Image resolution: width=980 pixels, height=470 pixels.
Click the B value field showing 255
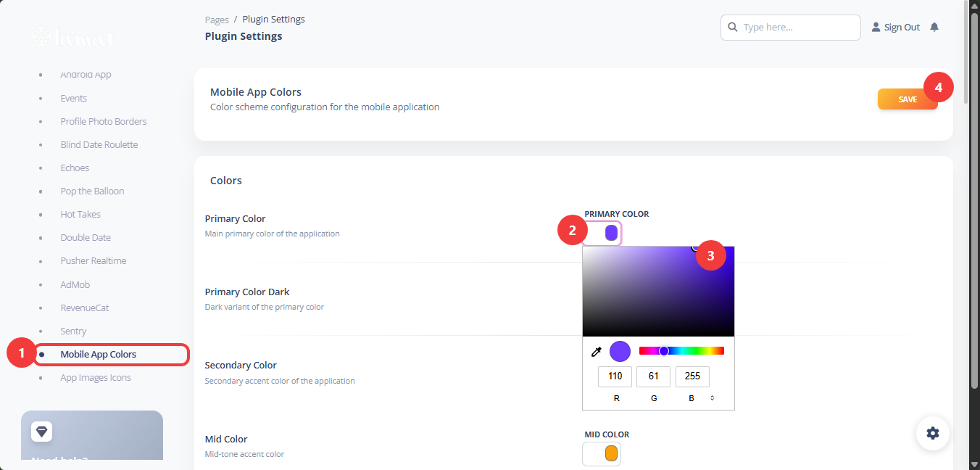(x=692, y=376)
